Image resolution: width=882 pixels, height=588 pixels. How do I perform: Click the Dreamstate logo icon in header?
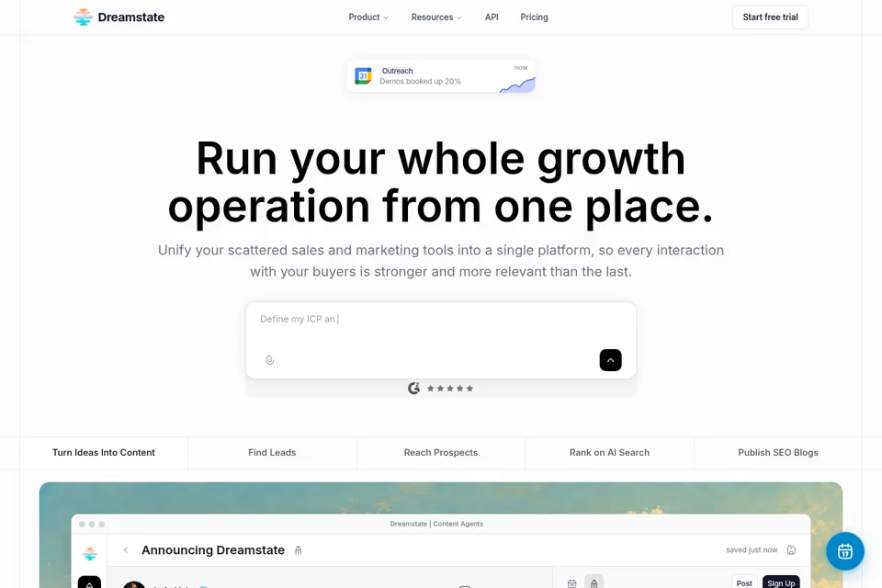(84, 17)
